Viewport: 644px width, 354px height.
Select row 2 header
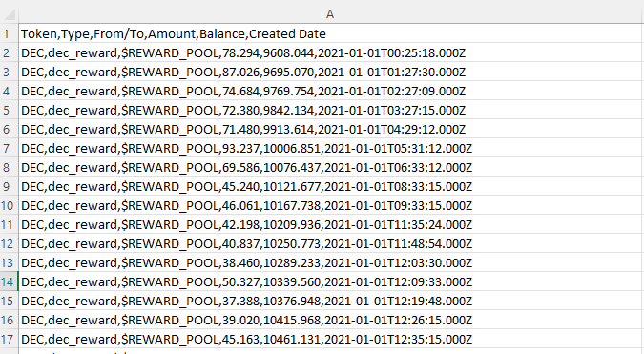point(9,52)
